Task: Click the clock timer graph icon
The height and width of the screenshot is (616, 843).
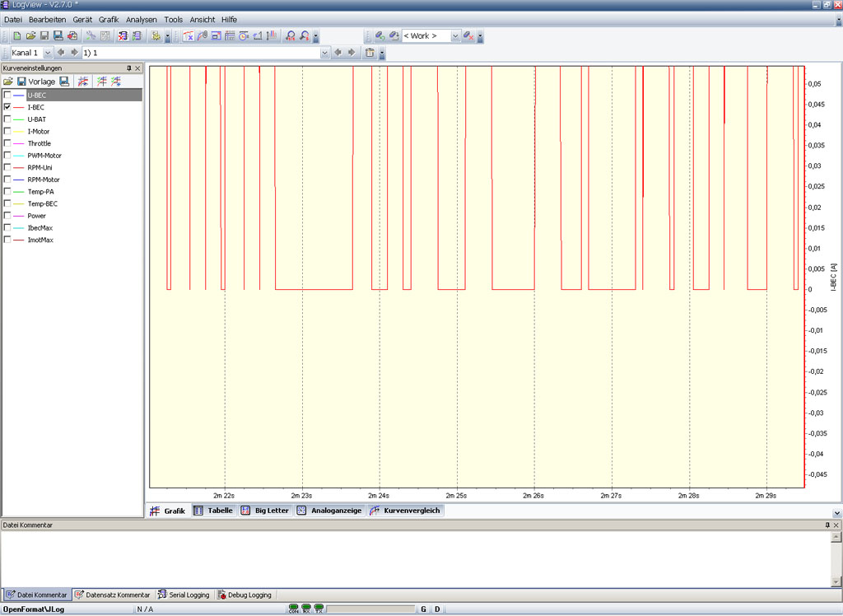Action: click(x=244, y=36)
